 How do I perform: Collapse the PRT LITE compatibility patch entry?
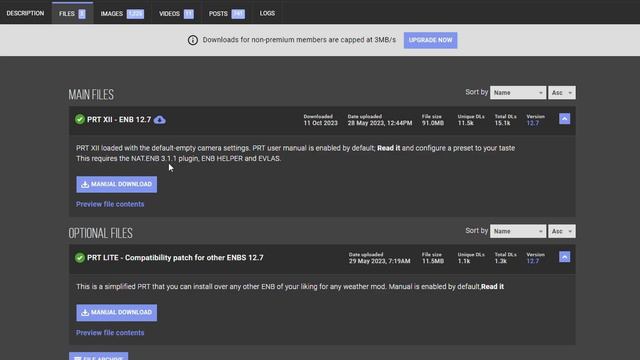click(x=564, y=257)
